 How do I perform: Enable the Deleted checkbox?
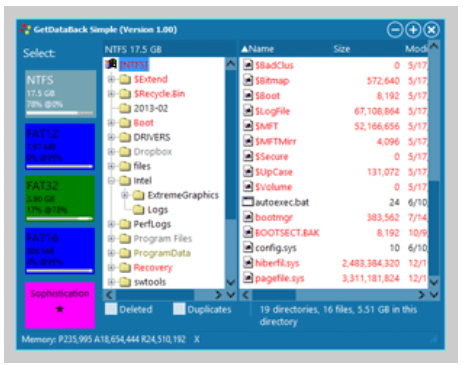tap(111, 309)
